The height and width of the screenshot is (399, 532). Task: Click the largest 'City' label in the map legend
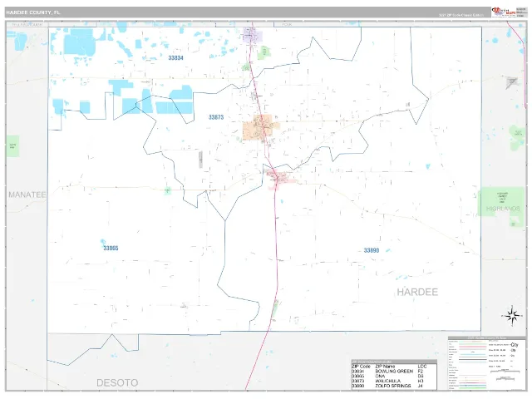pos(514,344)
